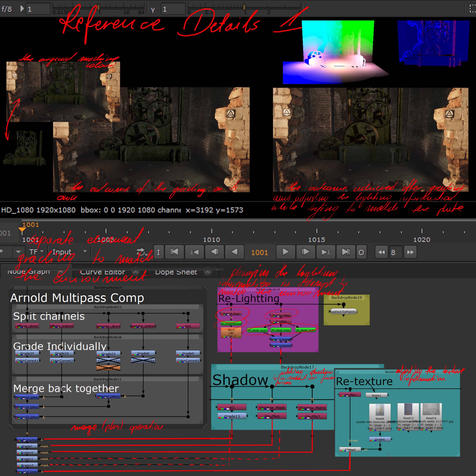Toggle the gamma Y button

(153, 10)
